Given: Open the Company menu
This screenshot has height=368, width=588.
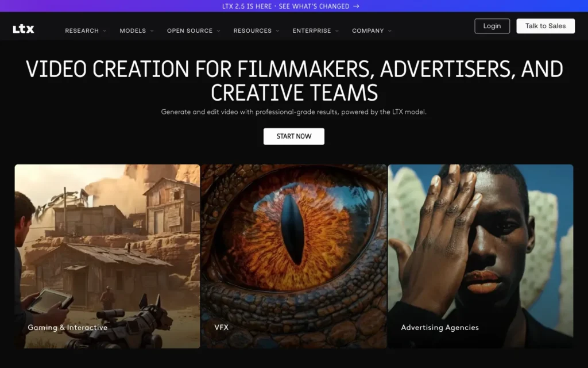Looking at the screenshot, I should point(368,31).
